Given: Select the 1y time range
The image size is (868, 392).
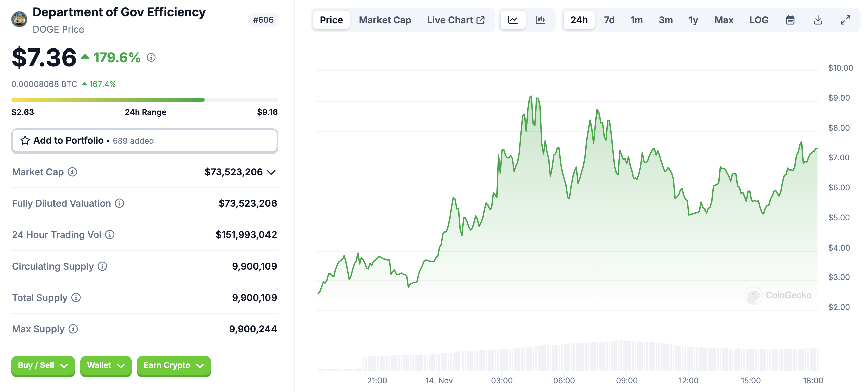Looking at the screenshot, I should (x=693, y=20).
